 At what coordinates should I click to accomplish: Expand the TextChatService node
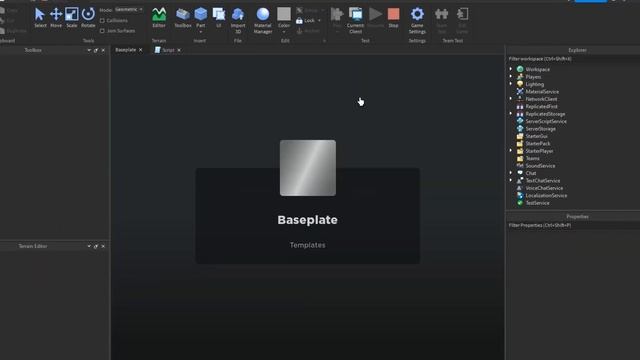click(511, 180)
